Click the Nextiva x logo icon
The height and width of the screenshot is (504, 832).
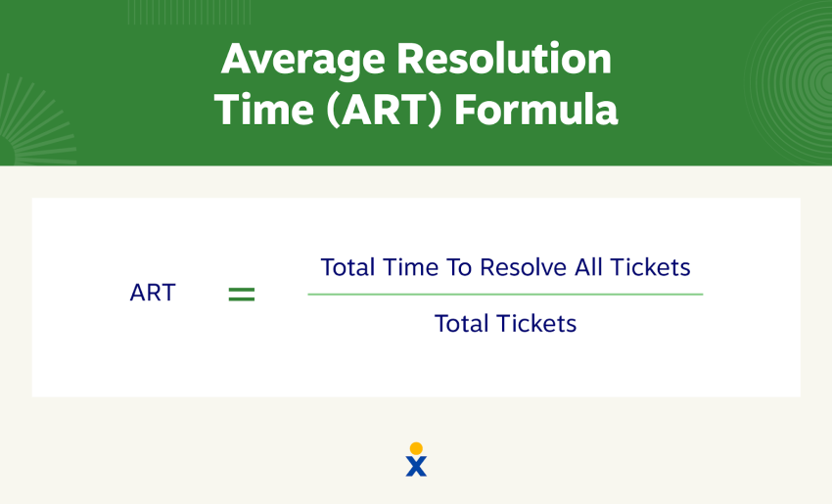coord(416,459)
